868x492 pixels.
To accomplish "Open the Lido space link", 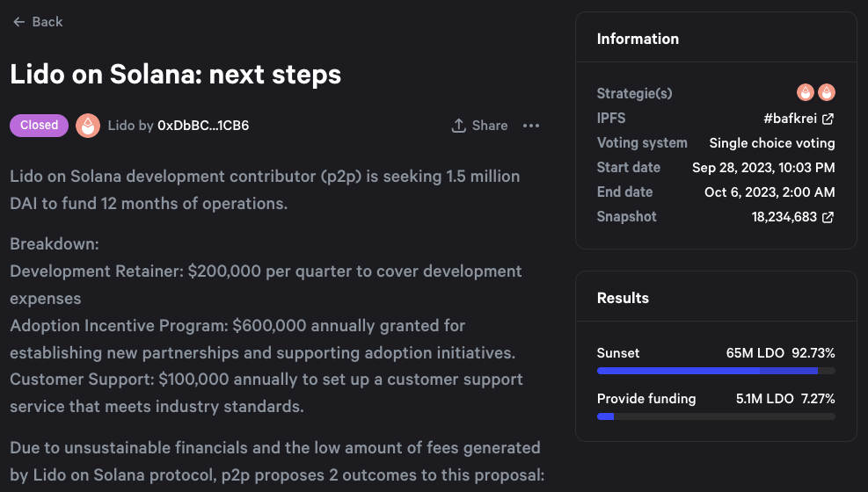I will [120, 126].
